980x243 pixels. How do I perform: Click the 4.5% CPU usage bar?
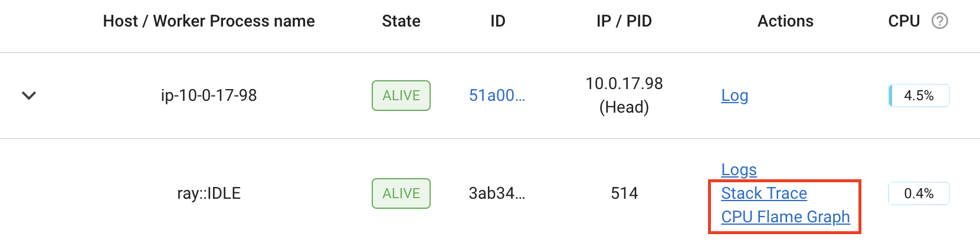919,96
